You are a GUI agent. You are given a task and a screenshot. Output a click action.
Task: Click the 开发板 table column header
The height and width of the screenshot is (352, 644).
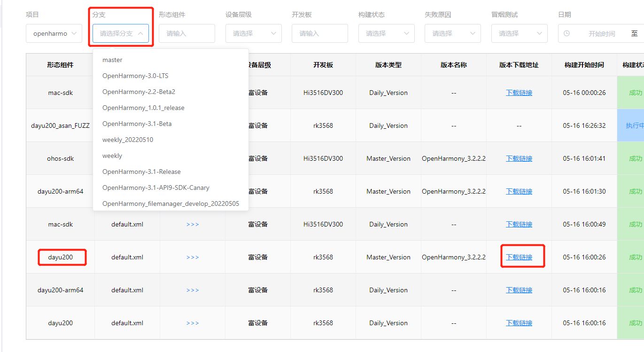click(323, 65)
